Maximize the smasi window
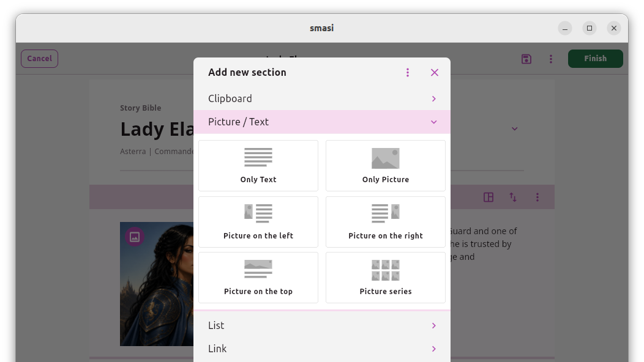Screen dimensions: 644x362 [590, 28]
